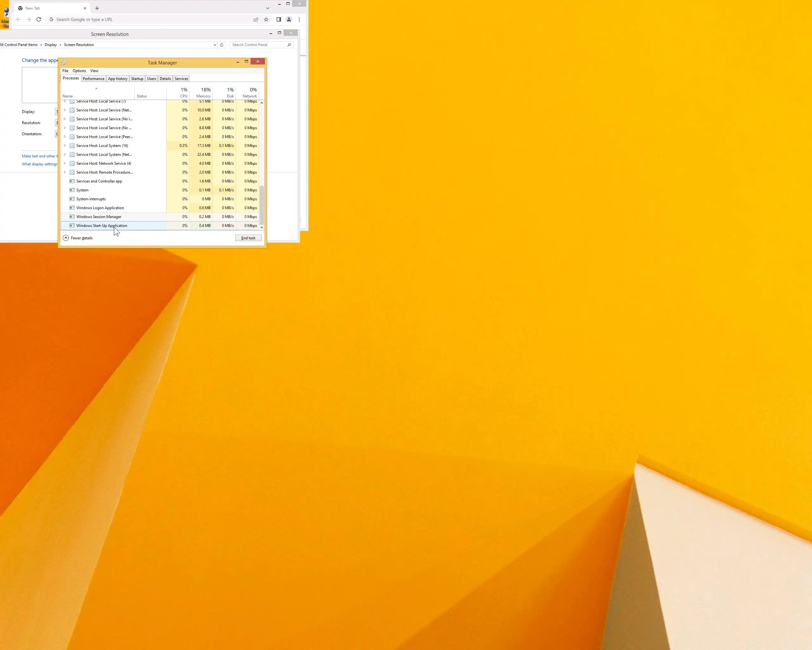Bookmark this tab with star icon
Screen dimensions: 812x650
coord(266,20)
